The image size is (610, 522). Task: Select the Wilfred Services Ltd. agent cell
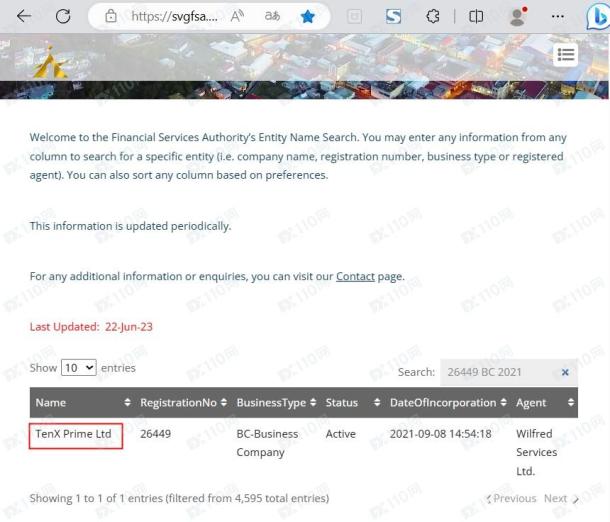[536, 452]
